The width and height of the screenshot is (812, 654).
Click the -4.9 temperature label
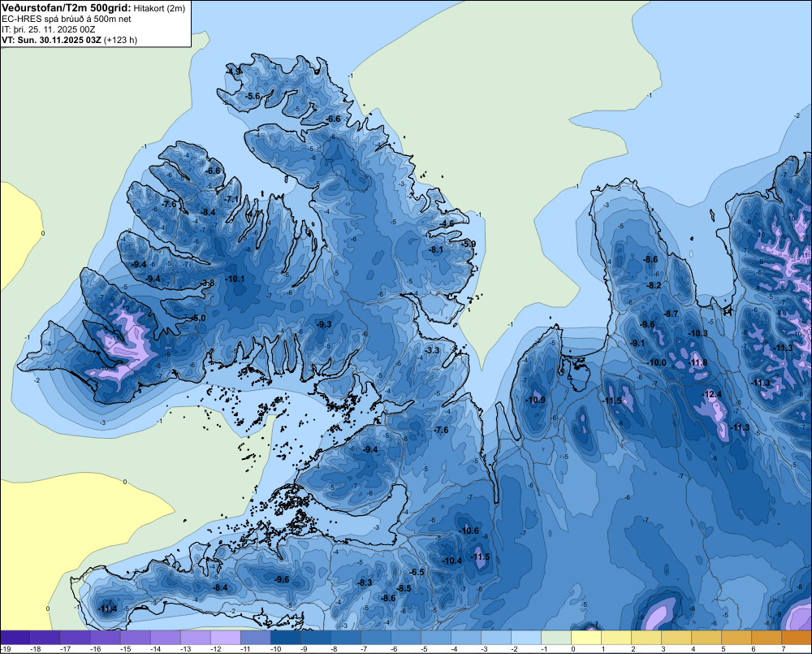(234, 71)
